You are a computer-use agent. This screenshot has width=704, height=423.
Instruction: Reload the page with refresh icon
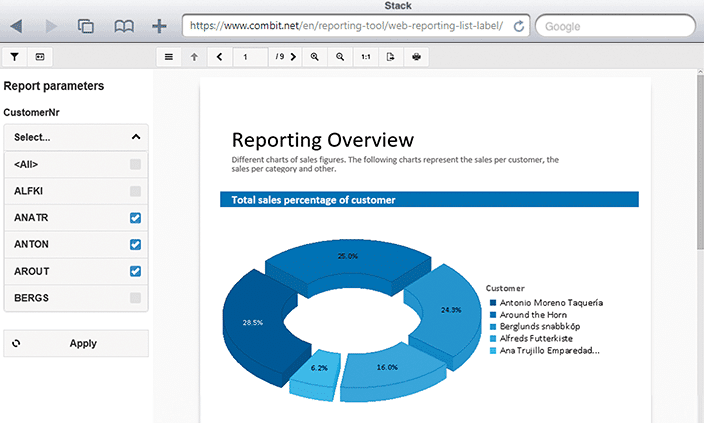[x=519, y=26]
